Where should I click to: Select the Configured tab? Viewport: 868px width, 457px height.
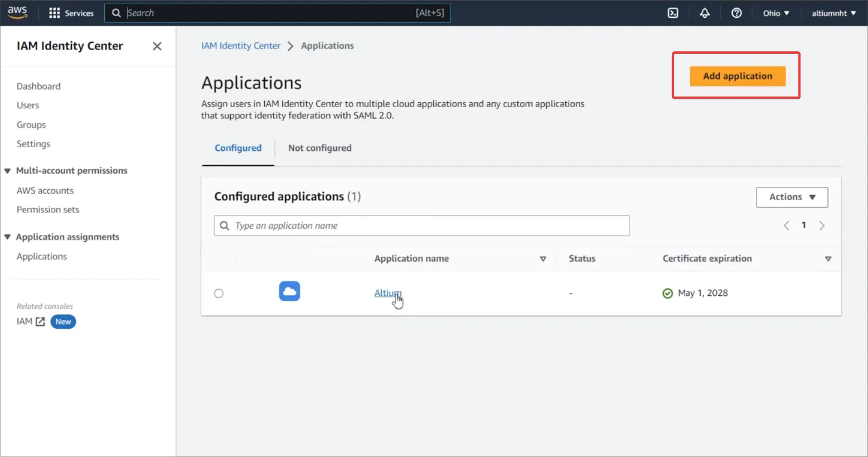(238, 148)
